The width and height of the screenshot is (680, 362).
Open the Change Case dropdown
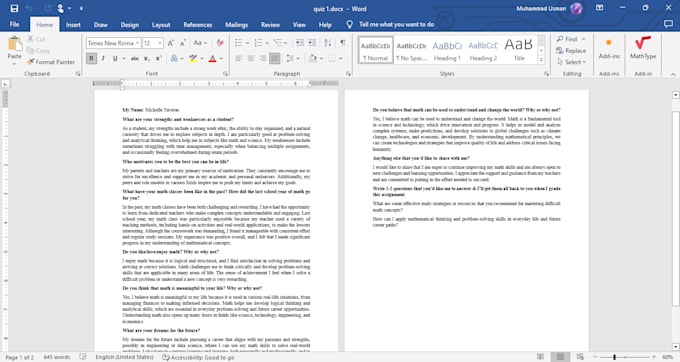click(x=199, y=43)
